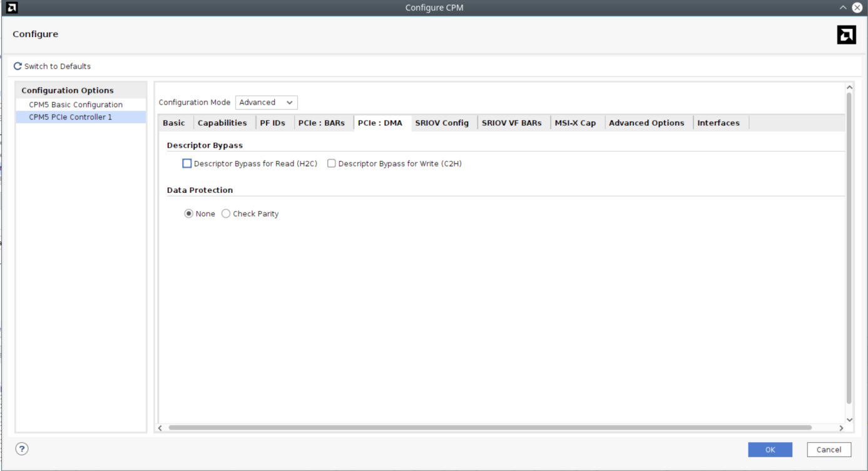Enable Descriptor Bypass for Write (C2H)

click(x=332, y=163)
